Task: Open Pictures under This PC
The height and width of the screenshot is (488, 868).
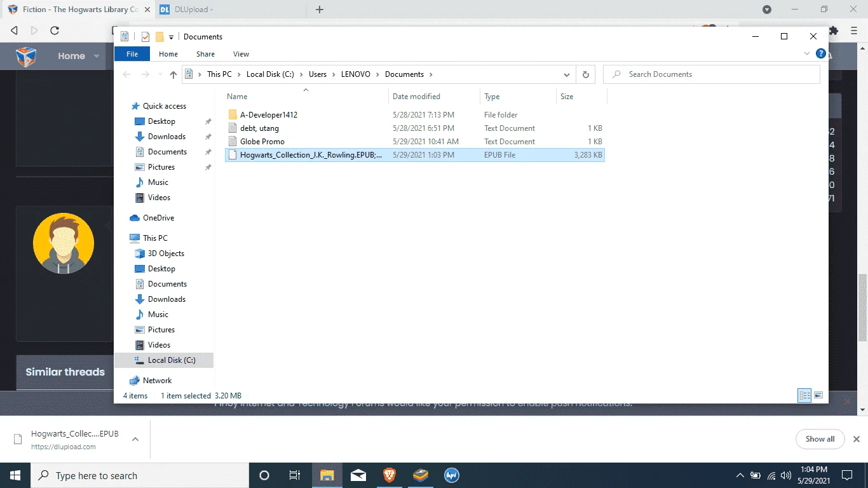Action: [x=161, y=330]
